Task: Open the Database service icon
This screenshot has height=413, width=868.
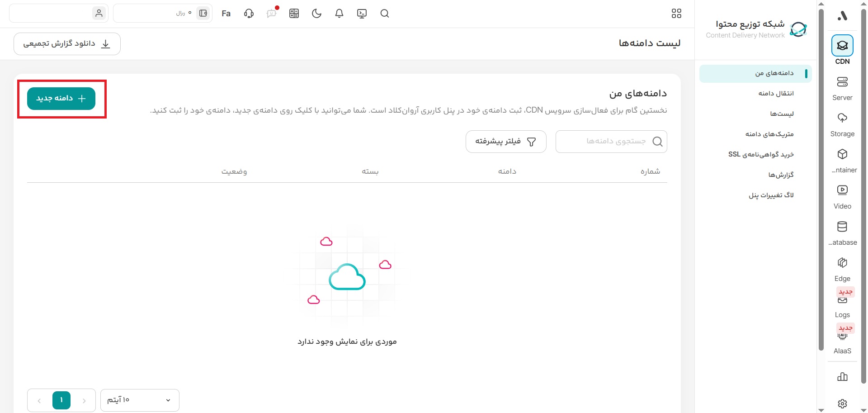Action: [x=842, y=227]
